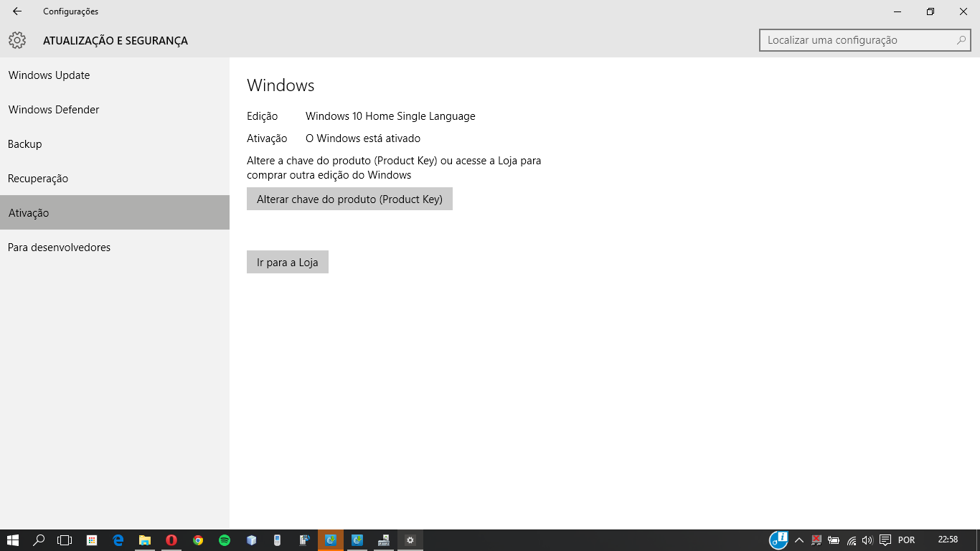Viewport: 980px width, 551px height.
Task: Click the ATUALIZAÇÃO E SEGURANÇA header title
Action: point(116,41)
